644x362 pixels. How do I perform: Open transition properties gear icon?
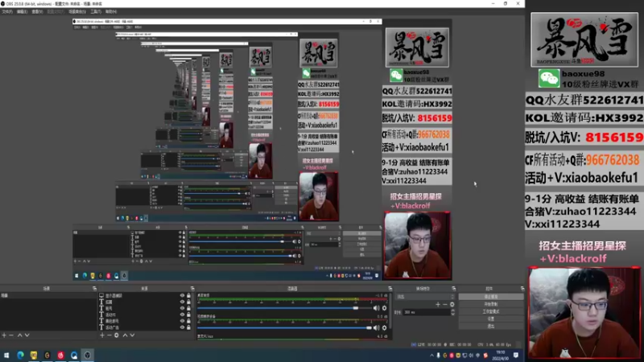[x=452, y=305]
